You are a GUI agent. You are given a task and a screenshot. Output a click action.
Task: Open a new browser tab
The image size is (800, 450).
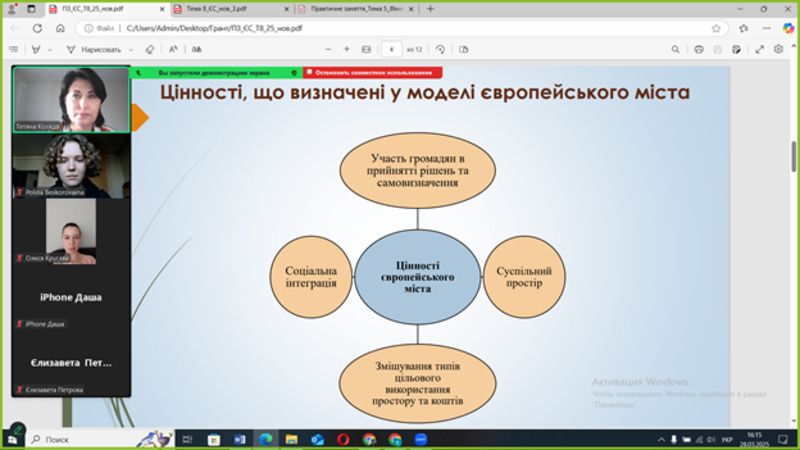point(430,9)
